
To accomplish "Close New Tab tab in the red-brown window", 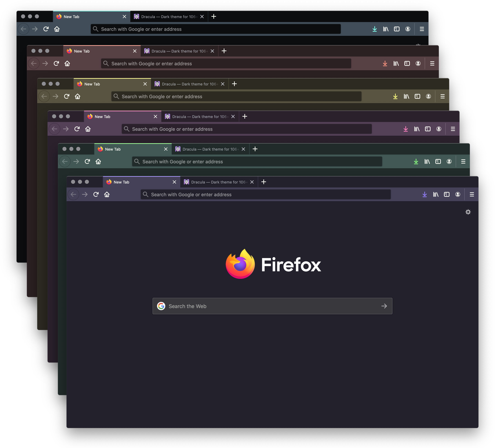I will tap(135, 51).
